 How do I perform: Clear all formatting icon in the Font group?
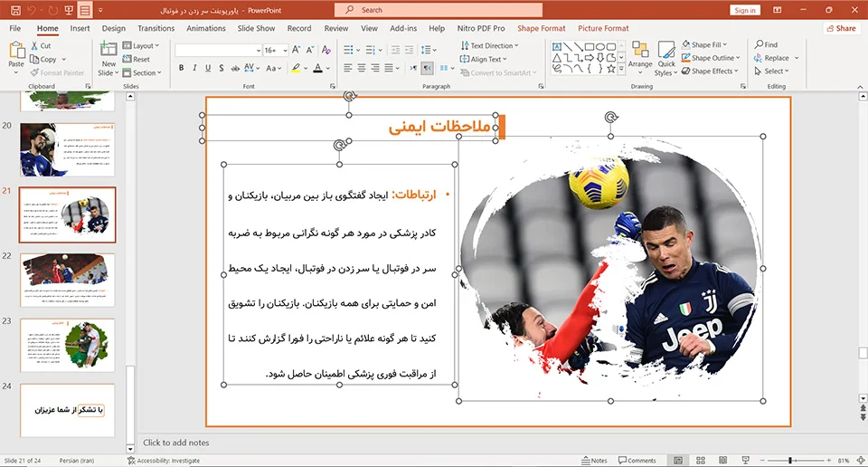[x=326, y=50]
